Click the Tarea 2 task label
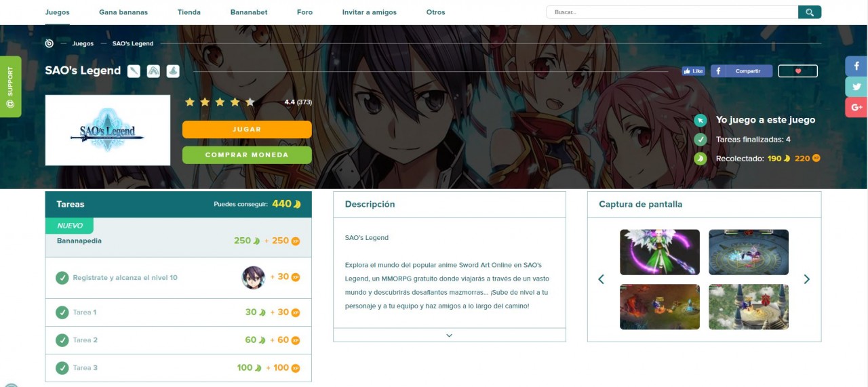 tap(85, 340)
